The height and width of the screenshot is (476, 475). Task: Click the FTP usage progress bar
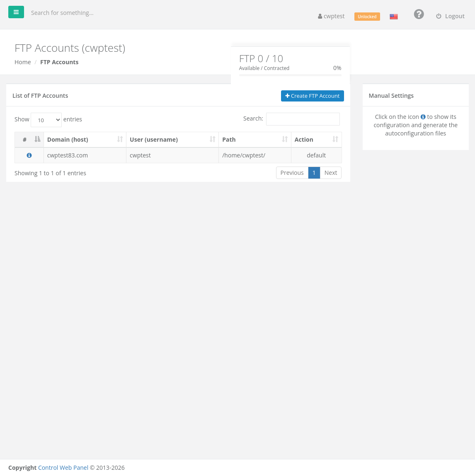[x=290, y=75]
